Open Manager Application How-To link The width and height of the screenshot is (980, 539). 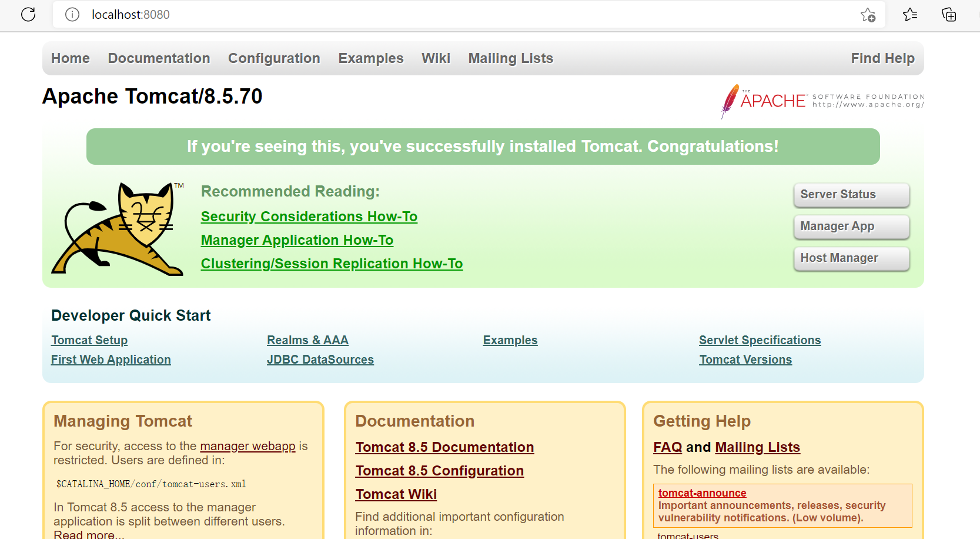tap(297, 240)
